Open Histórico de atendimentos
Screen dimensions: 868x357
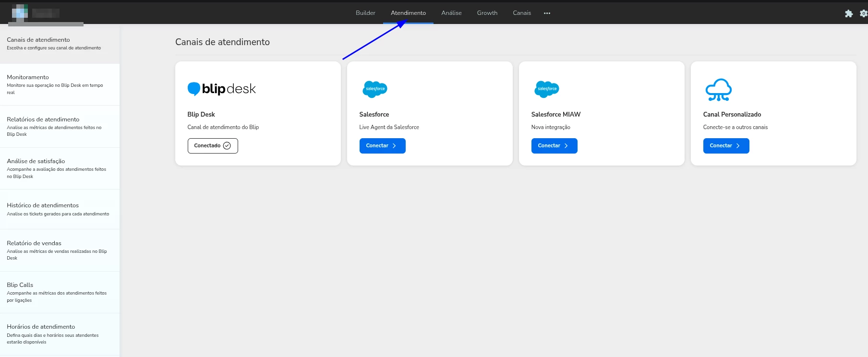pyautogui.click(x=60, y=209)
